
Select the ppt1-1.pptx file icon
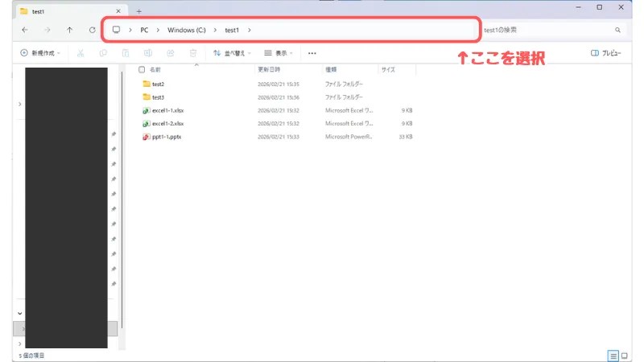pyautogui.click(x=147, y=137)
